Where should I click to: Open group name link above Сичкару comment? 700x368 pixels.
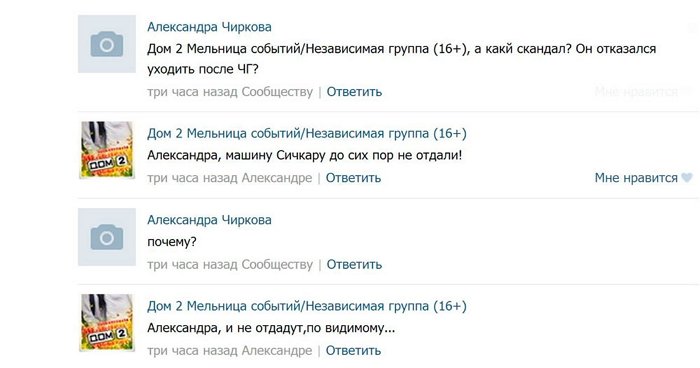tap(307, 134)
